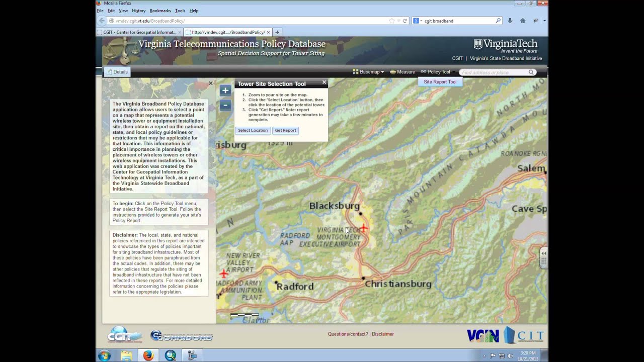Click the Virginia Tech Montgomery airport marker
Screen dimensions: 644x362
coord(363,228)
